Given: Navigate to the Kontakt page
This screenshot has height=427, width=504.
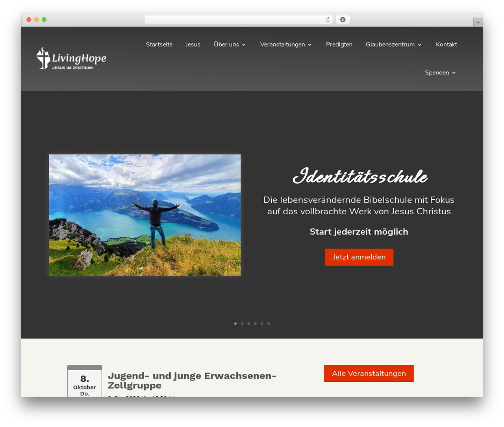Looking at the screenshot, I should 447,45.
